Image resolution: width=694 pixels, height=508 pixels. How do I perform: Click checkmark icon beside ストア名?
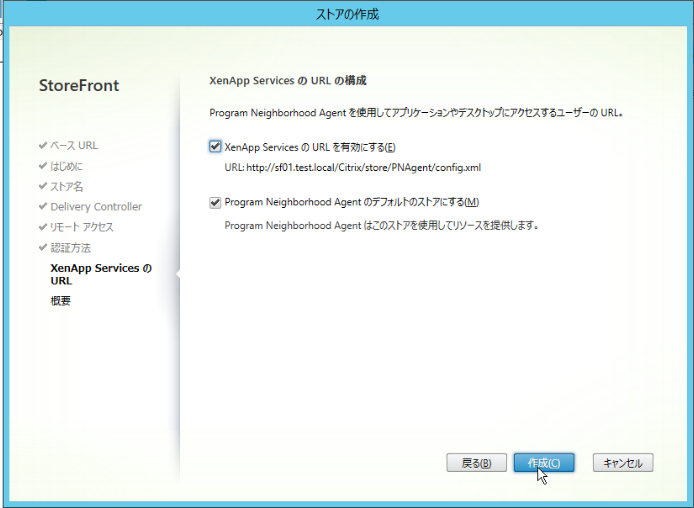[x=43, y=186]
